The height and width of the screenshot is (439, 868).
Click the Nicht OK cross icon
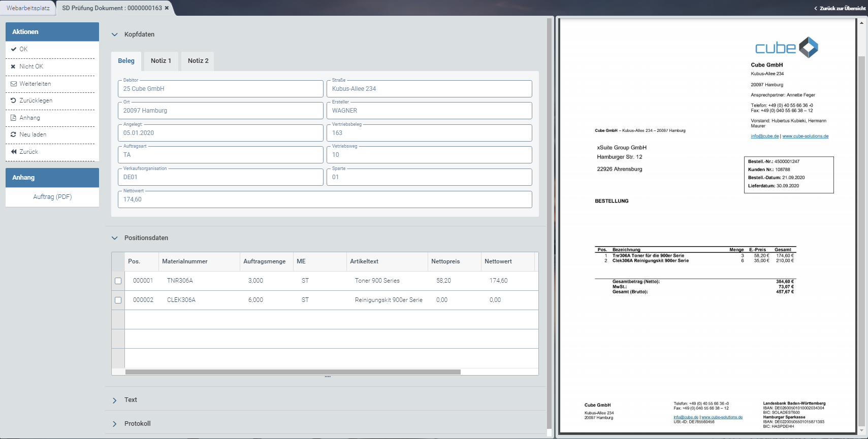pos(14,66)
